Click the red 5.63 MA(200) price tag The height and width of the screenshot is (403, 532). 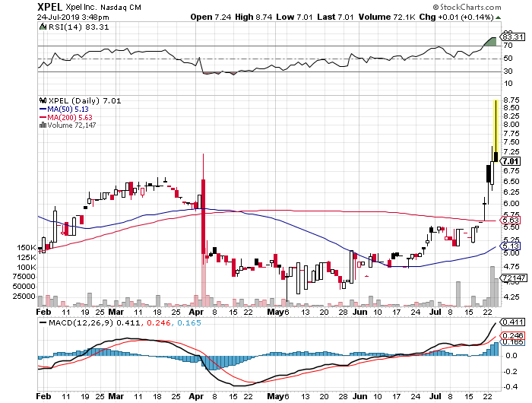[x=511, y=220]
